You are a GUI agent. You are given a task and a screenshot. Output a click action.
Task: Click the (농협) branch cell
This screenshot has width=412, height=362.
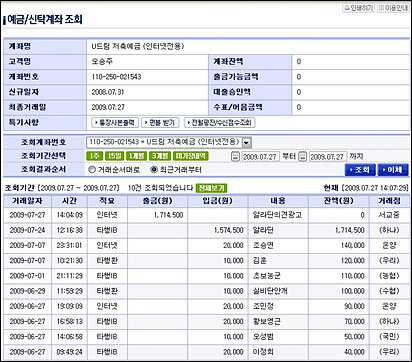coord(389,276)
